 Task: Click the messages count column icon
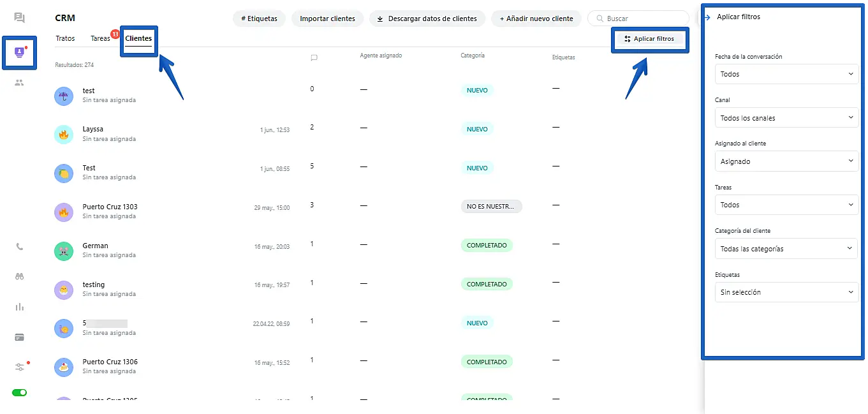(314, 57)
